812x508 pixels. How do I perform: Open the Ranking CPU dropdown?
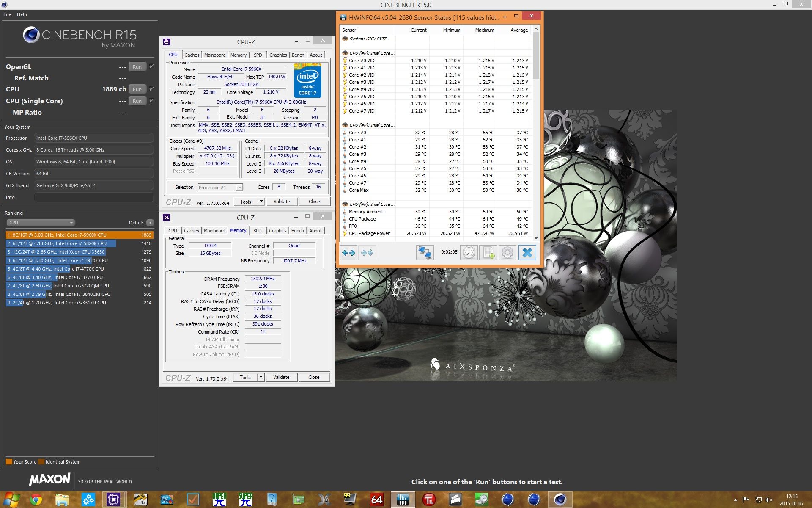click(41, 223)
